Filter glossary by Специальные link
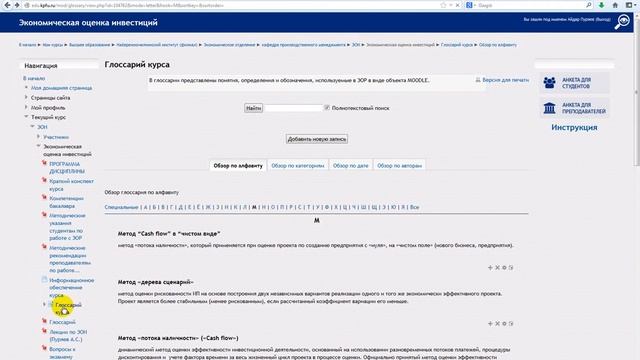Image resolution: width=640 pixels, height=360 pixels. click(121, 207)
